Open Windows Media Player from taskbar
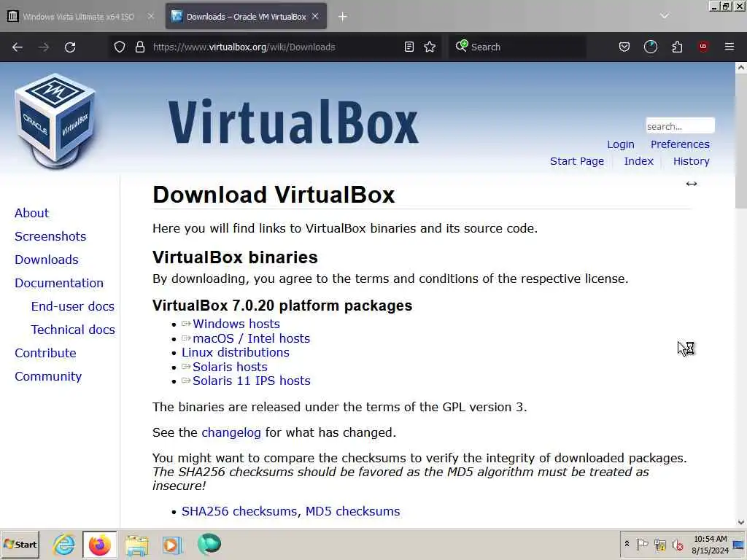Screen dimensions: 747x560 click(172, 545)
